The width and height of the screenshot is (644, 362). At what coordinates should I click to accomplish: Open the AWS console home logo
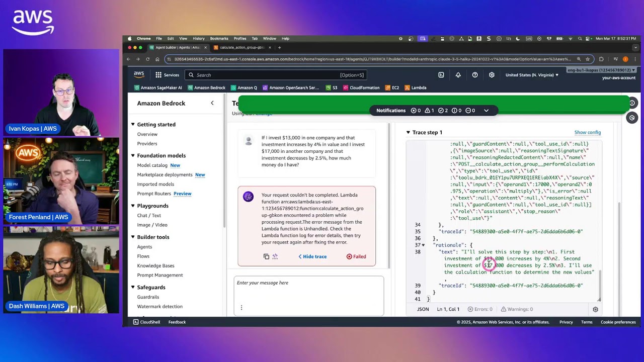[x=139, y=74]
